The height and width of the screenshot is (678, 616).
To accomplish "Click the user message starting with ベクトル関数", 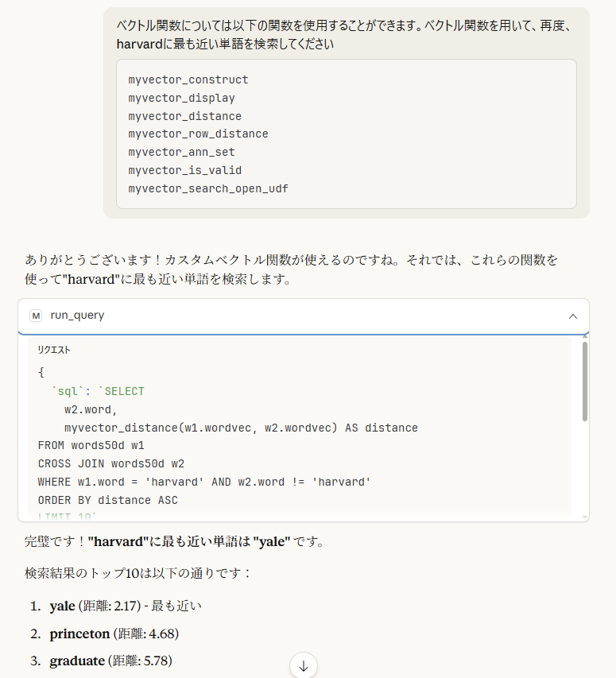I will pyautogui.click(x=344, y=35).
